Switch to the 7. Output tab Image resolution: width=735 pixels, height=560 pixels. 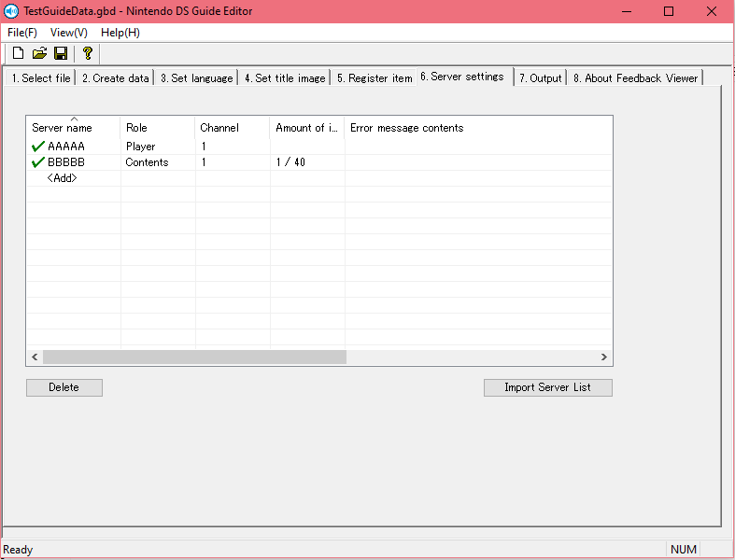tap(541, 78)
